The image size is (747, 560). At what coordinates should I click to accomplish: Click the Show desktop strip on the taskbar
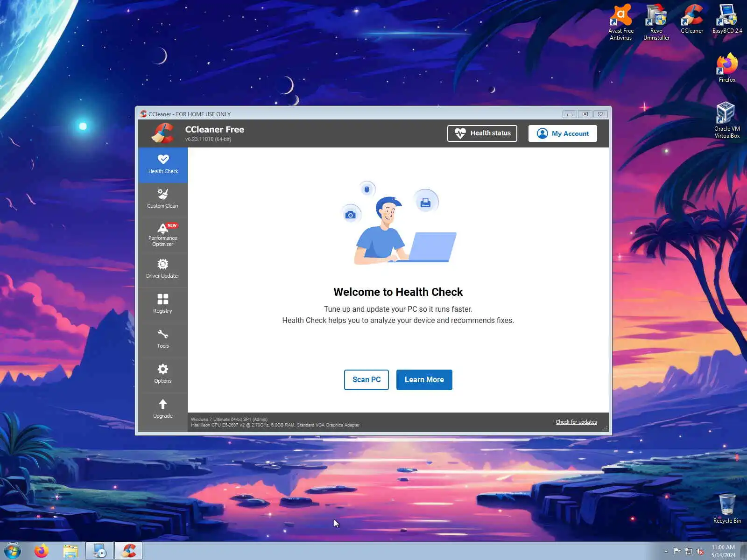point(743,551)
